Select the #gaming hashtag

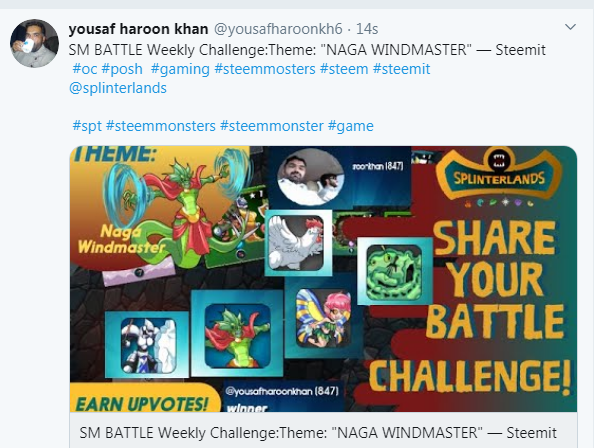pyautogui.click(x=180, y=69)
